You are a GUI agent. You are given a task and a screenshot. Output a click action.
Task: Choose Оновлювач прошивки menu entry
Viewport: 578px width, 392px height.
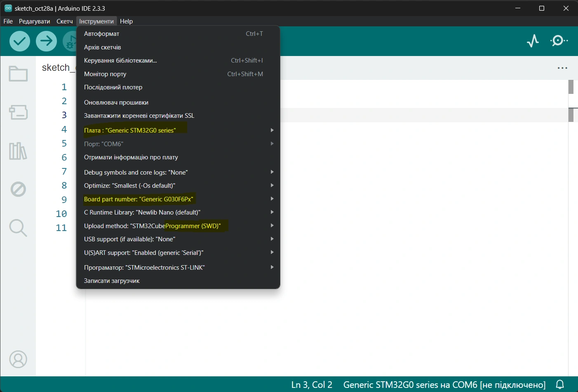[x=178, y=103]
